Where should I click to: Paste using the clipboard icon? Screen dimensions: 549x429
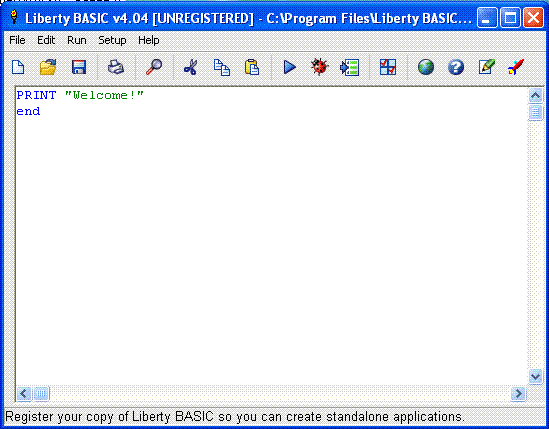(252, 67)
